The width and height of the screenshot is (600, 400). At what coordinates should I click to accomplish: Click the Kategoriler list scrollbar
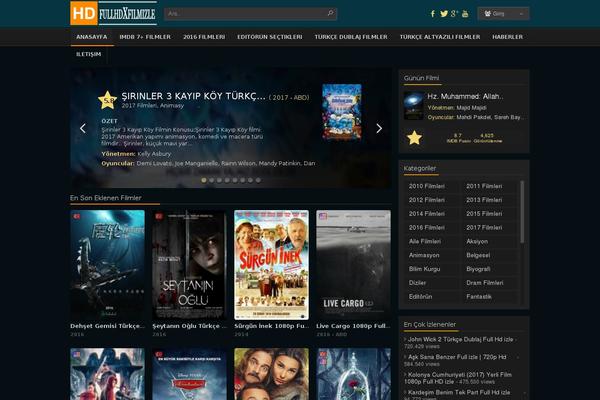pyautogui.click(x=522, y=212)
